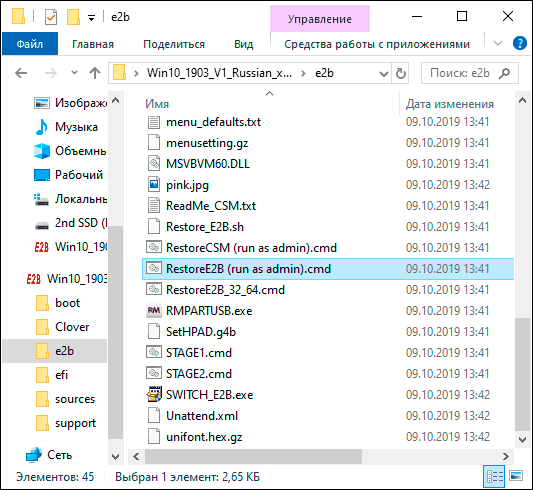
Task: Open Средства работы с приложениями tab
Action: pos(377,44)
